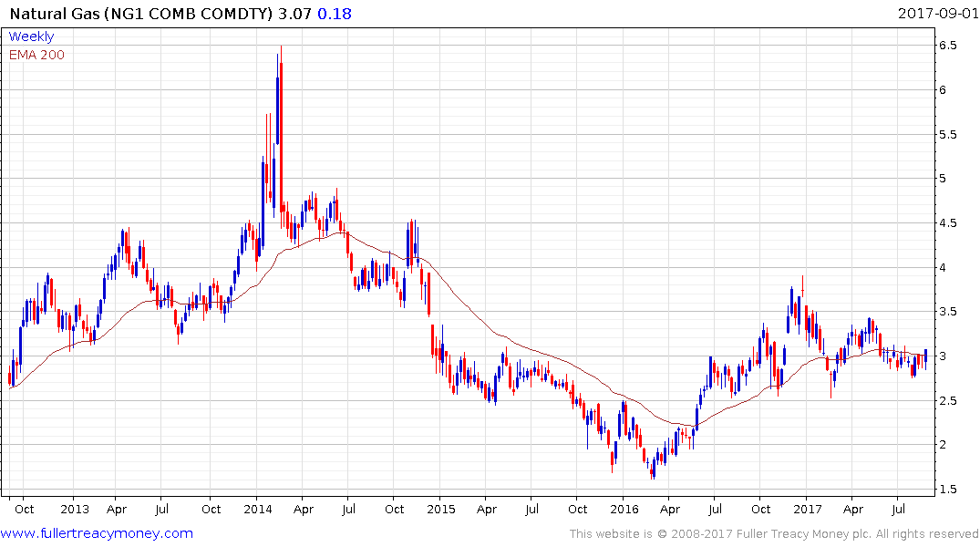
Task: Click the 6.5 price axis label
Action: pyautogui.click(x=947, y=45)
